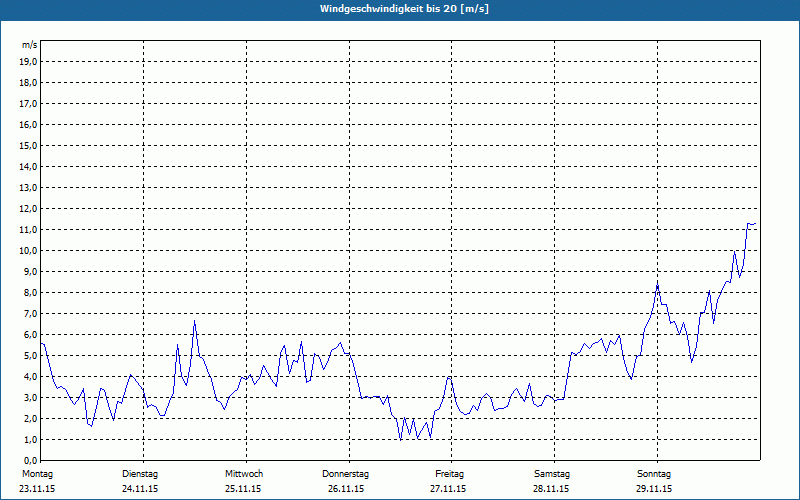Viewport: 800px width, 500px height.
Task: Click the '17,0' axis label
Action: pos(28,104)
